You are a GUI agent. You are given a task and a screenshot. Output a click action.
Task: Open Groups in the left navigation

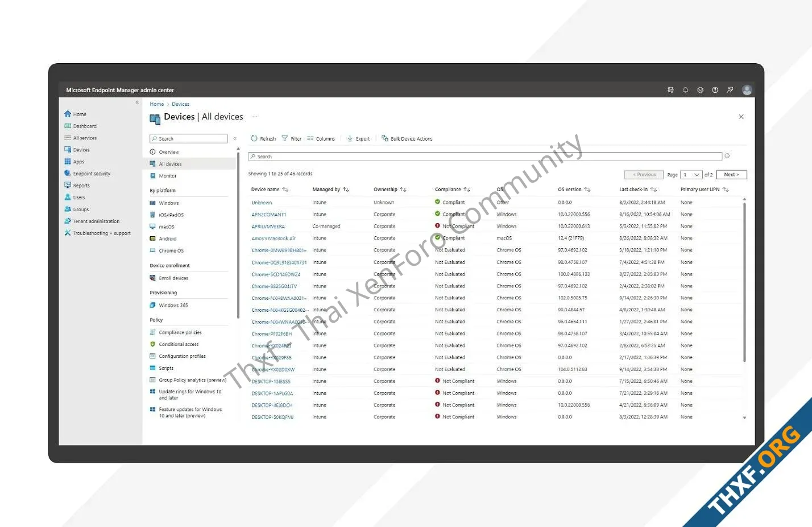point(77,209)
